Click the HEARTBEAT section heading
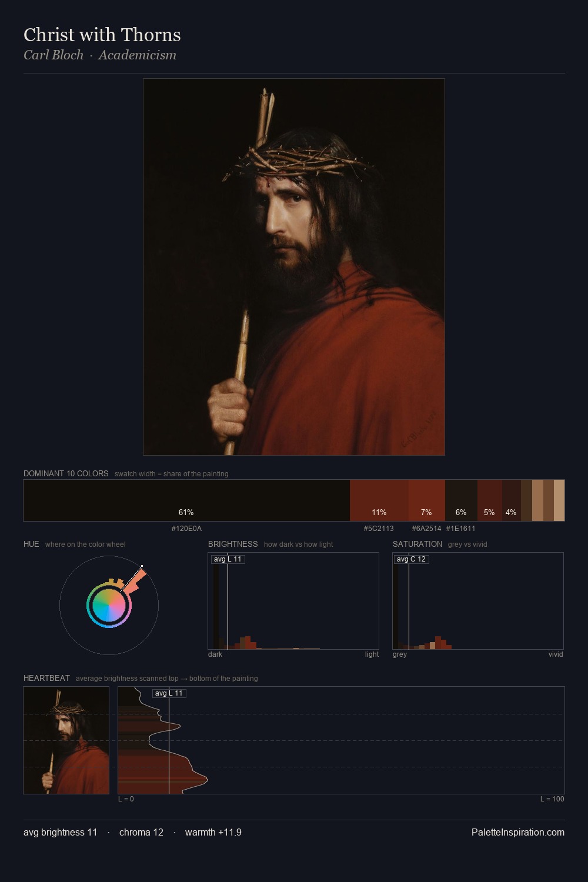This screenshot has height=882, width=588. click(x=46, y=678)
